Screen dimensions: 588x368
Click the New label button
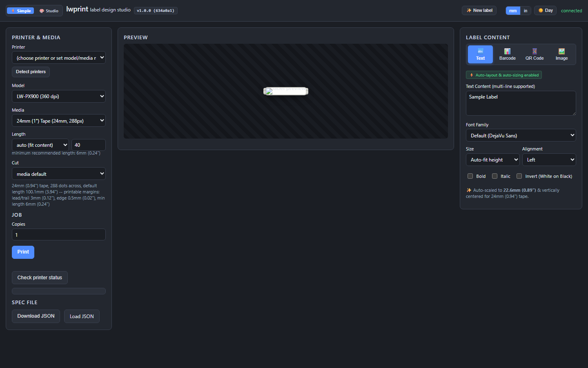pos(479,11)
